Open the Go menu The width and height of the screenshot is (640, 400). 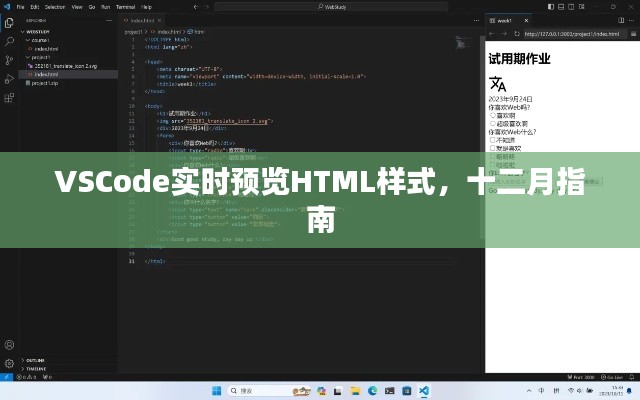[92, 7]
